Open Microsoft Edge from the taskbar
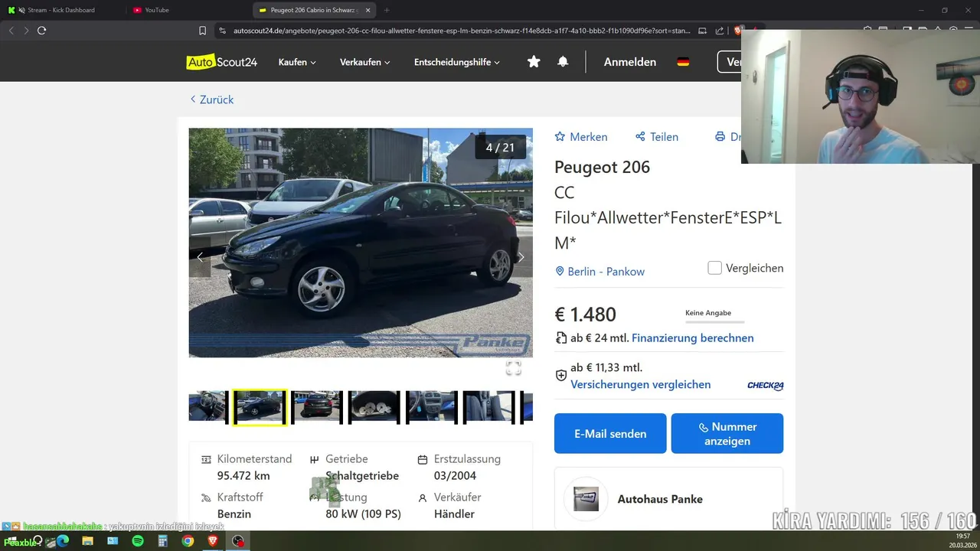This screenshot has width=980, height=551. pyautogui.click(x=63, y=541)
